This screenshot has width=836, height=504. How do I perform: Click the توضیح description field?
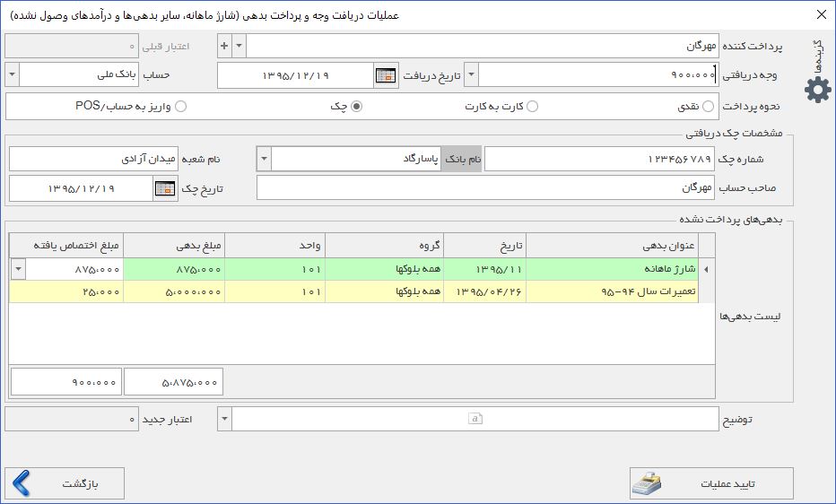(475, 420)
